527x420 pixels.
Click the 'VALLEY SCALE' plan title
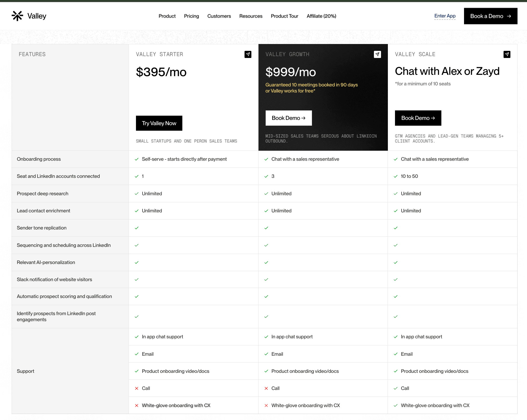point(415,54)
